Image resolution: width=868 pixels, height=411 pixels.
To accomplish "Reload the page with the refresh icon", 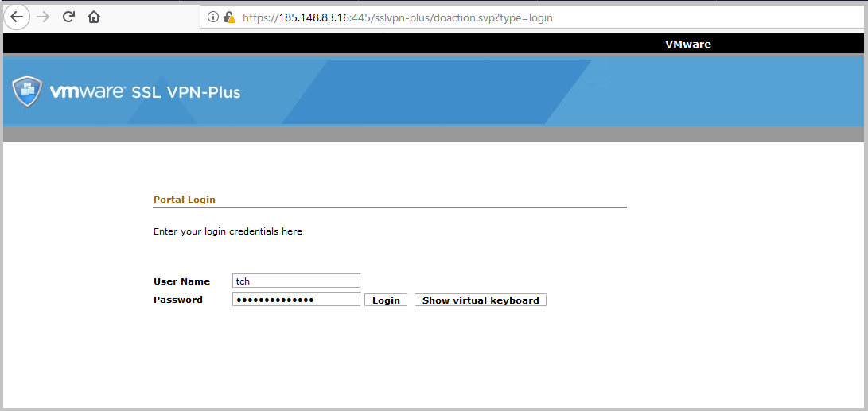I will coord(68,17).
